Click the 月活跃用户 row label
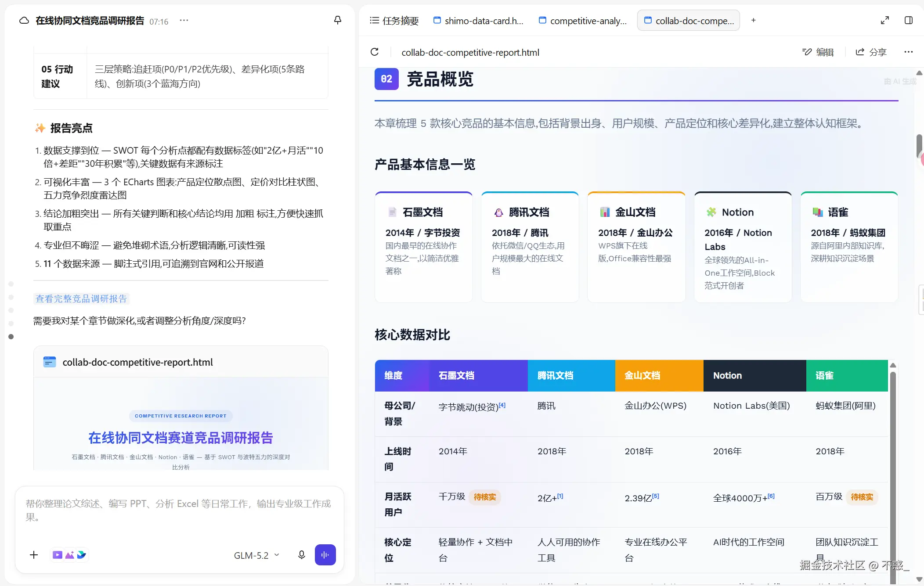 click(x=398, y=504)
